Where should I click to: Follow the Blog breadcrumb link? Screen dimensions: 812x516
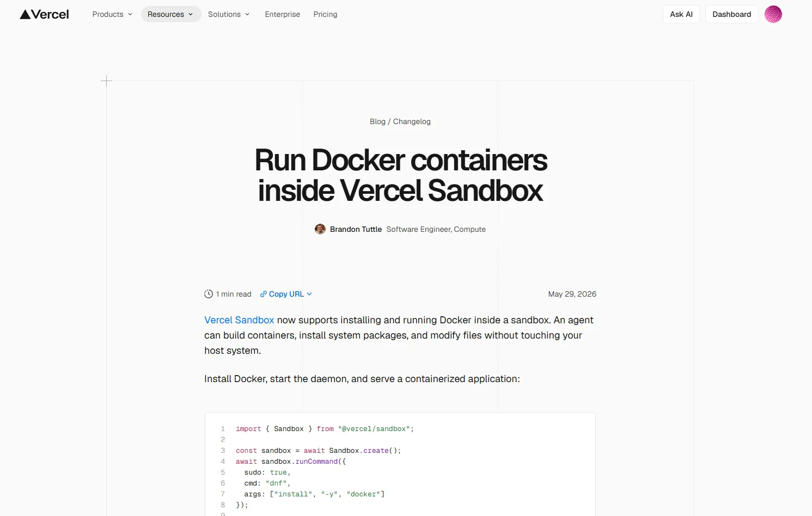click(x=377, y=121)
